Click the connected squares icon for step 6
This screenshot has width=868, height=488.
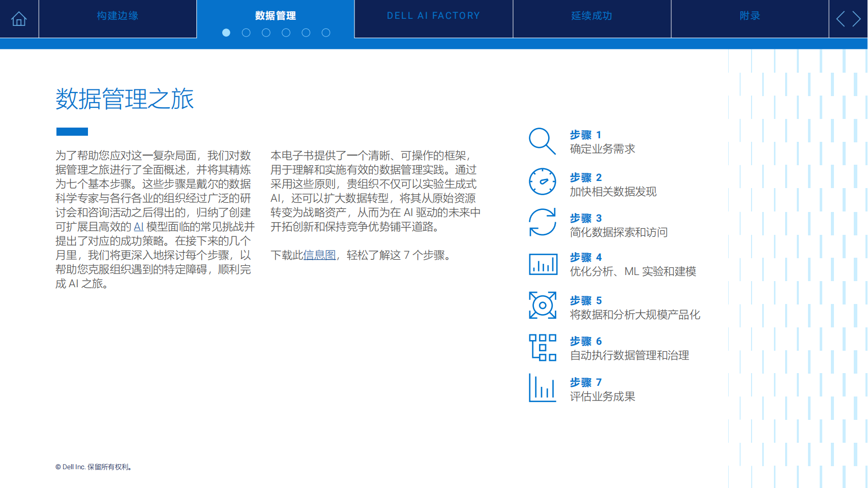tap(542, 347)
